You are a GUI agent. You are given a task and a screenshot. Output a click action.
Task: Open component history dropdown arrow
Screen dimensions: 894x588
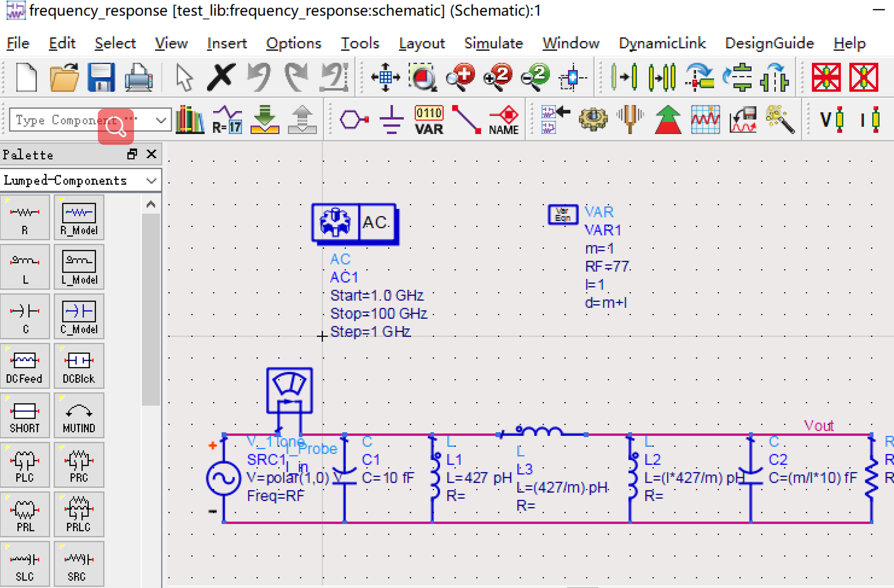tap(161, 120)
